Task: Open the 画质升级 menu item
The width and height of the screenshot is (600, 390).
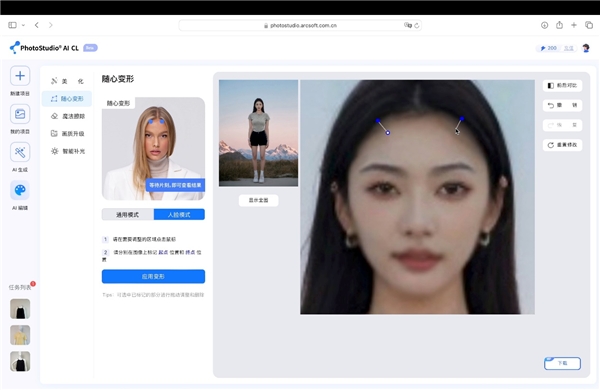Action: point(67,134)
